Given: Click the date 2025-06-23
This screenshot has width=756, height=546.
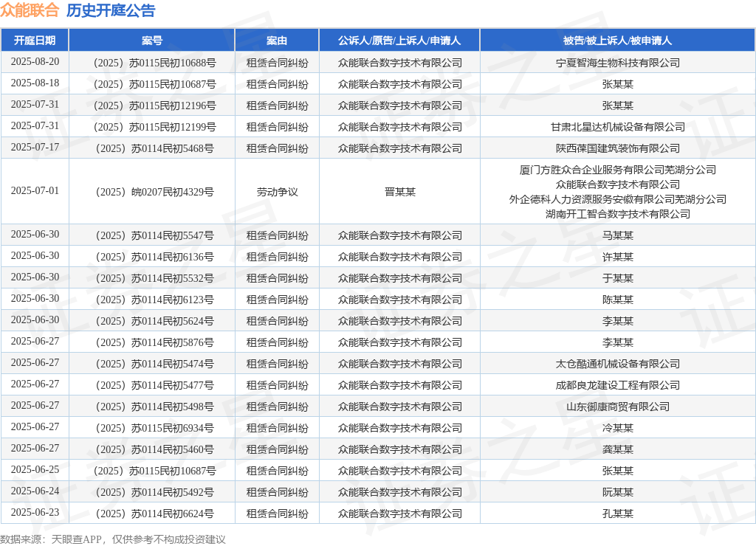Looking at the screenshot, I should [35, 512].
